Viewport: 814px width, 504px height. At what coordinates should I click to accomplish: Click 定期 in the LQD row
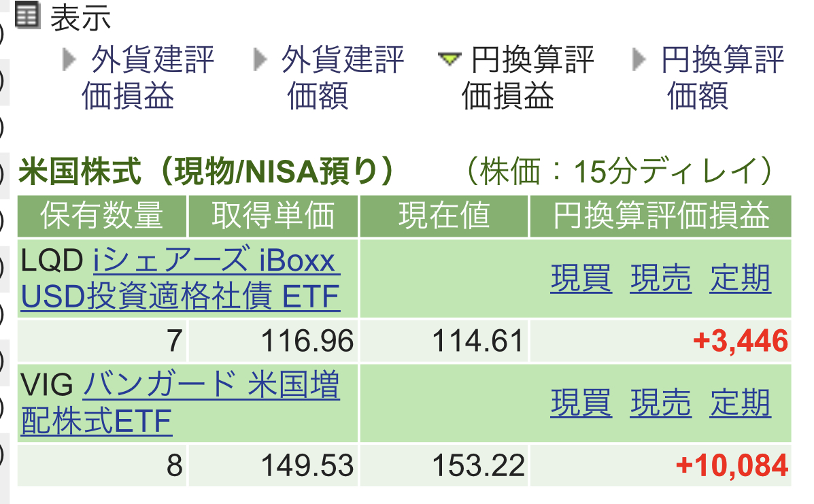[x=741, y=279]
